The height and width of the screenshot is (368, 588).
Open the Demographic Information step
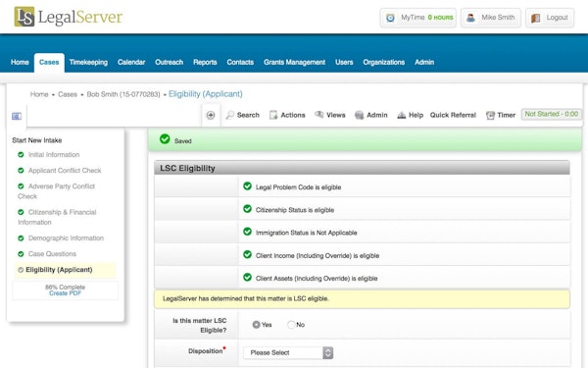pos(66,238)
